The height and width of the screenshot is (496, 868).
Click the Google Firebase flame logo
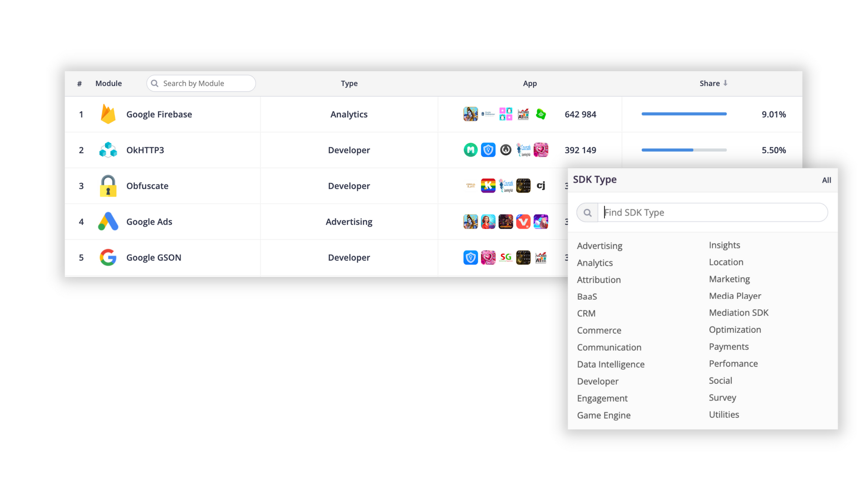pyautogui.click(x=108, y=114)
